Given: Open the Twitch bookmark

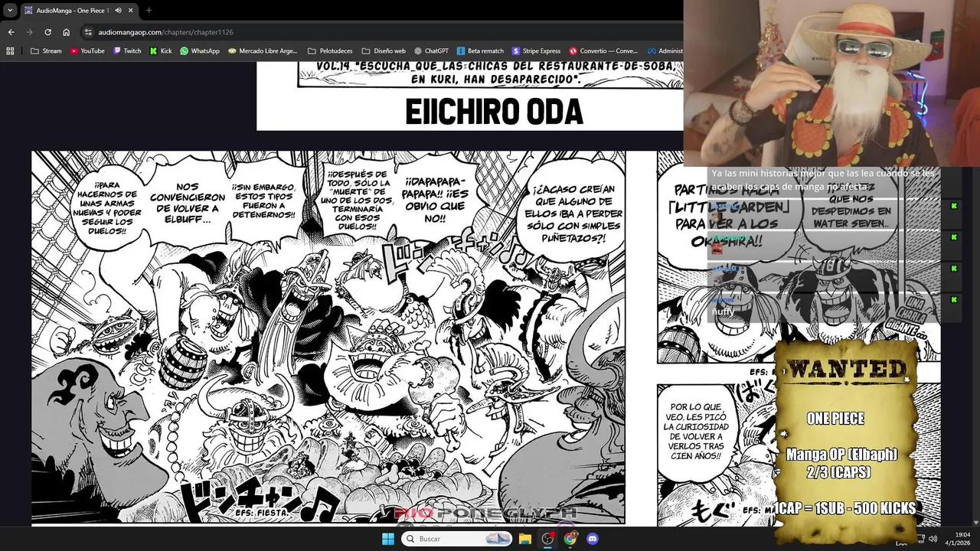Looking at the screenshot, I should pyautogui.click(x=127, y=51).
